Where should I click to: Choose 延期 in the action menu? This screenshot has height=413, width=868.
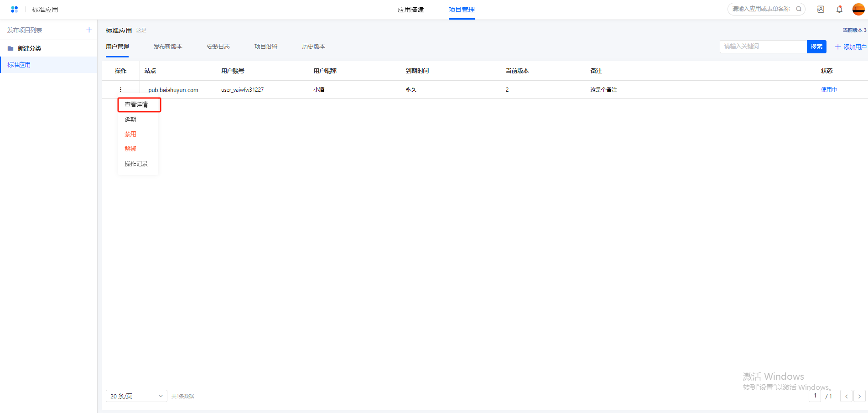130,119
